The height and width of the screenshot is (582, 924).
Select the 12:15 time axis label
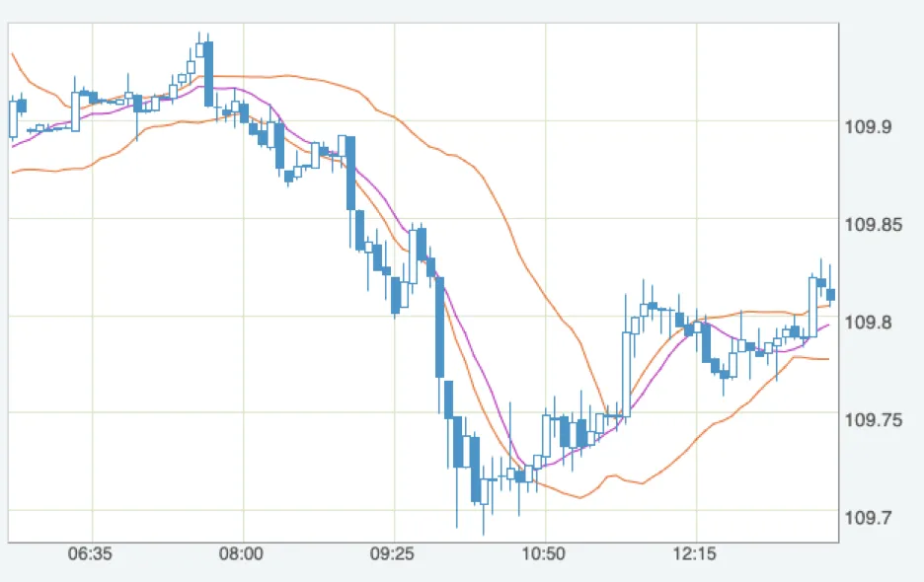[x=695, y=554]
